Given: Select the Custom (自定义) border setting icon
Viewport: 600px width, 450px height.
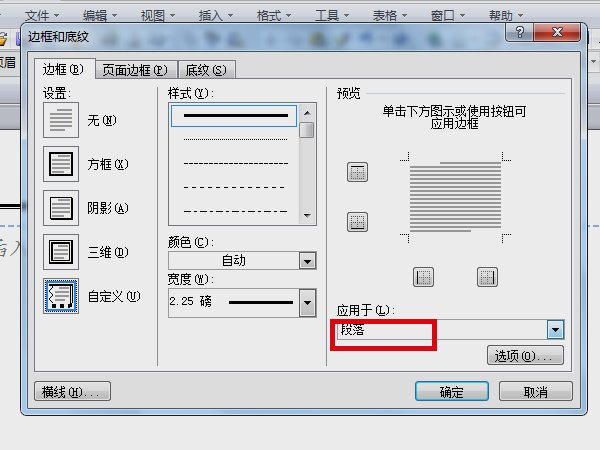Looking at the screenshot, I should [x=61, y=296].
